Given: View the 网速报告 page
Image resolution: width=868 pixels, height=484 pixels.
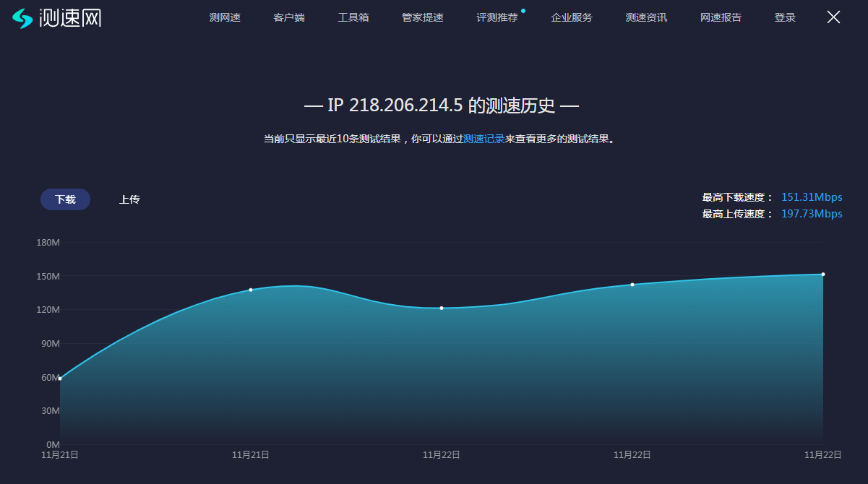Looking at the screenshot, I should [721, 17].
